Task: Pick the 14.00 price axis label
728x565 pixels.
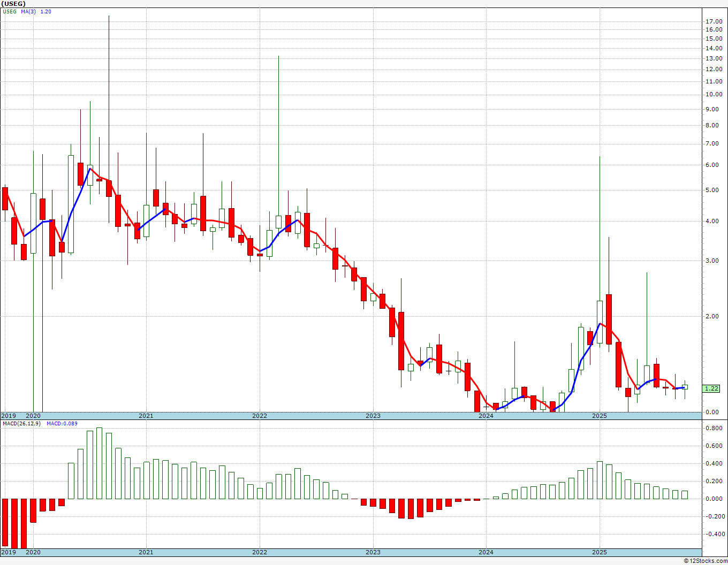Action: click(714, 49)
